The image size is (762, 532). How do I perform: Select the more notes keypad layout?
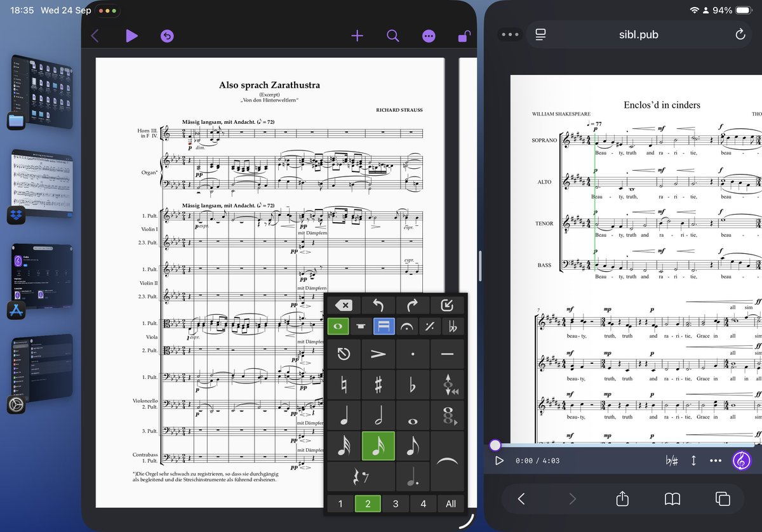(361, 326)
